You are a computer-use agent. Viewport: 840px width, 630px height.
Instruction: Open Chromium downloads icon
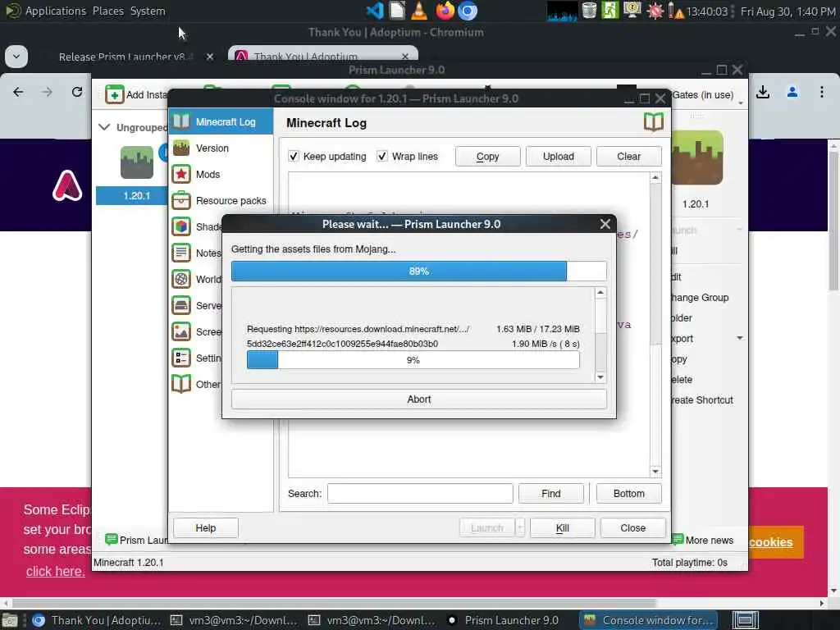(763, 92)
